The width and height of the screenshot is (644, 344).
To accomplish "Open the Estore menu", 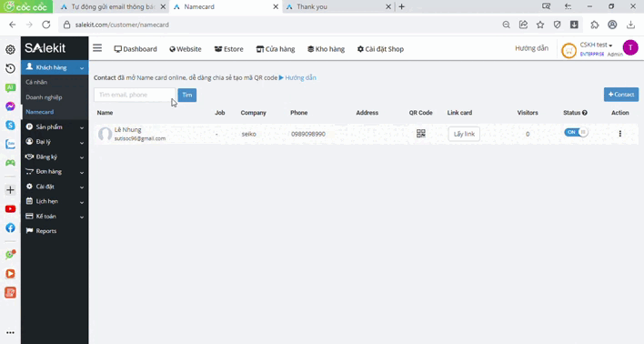I will (229, 49).
